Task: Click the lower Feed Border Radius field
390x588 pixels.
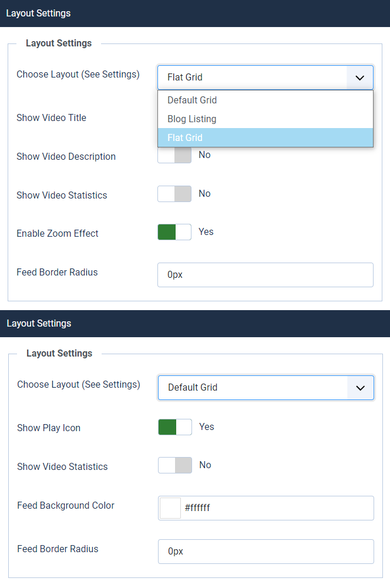Action: pos(266,552)
